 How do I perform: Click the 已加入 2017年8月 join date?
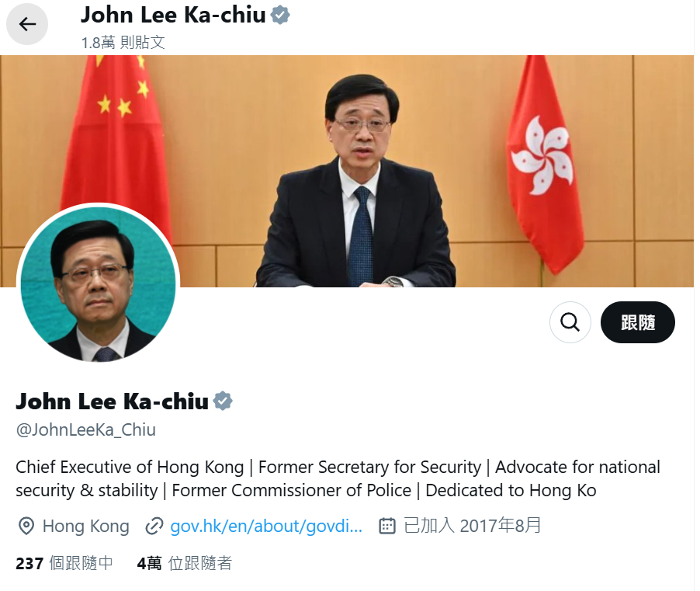(x=473, y=525)
